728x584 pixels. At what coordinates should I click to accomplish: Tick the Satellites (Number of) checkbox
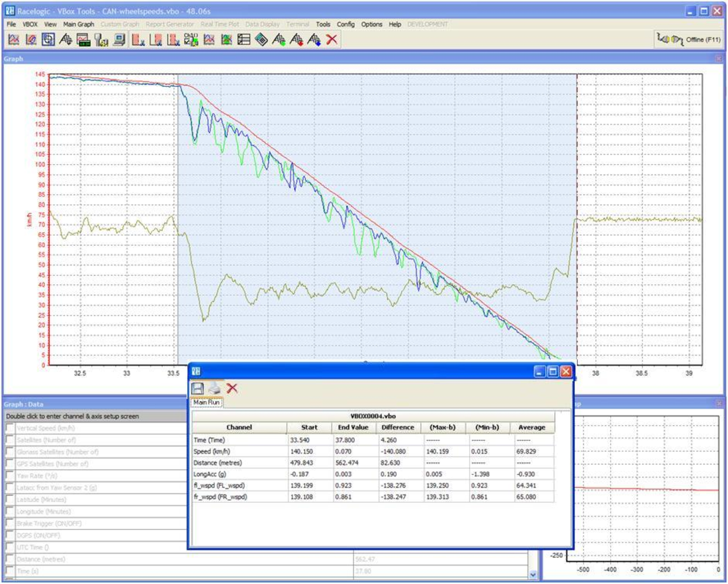coord(10,440)
